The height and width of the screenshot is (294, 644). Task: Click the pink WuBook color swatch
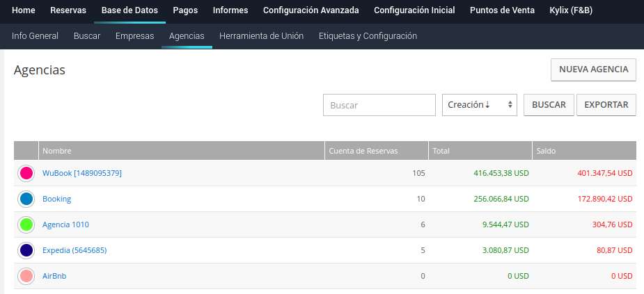(26, 173)
